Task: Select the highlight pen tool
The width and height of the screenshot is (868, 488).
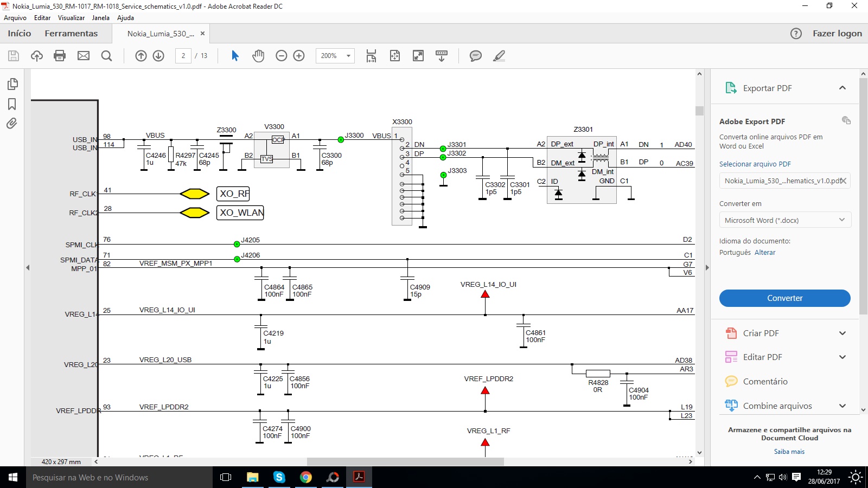Action: tap(499, 56)
